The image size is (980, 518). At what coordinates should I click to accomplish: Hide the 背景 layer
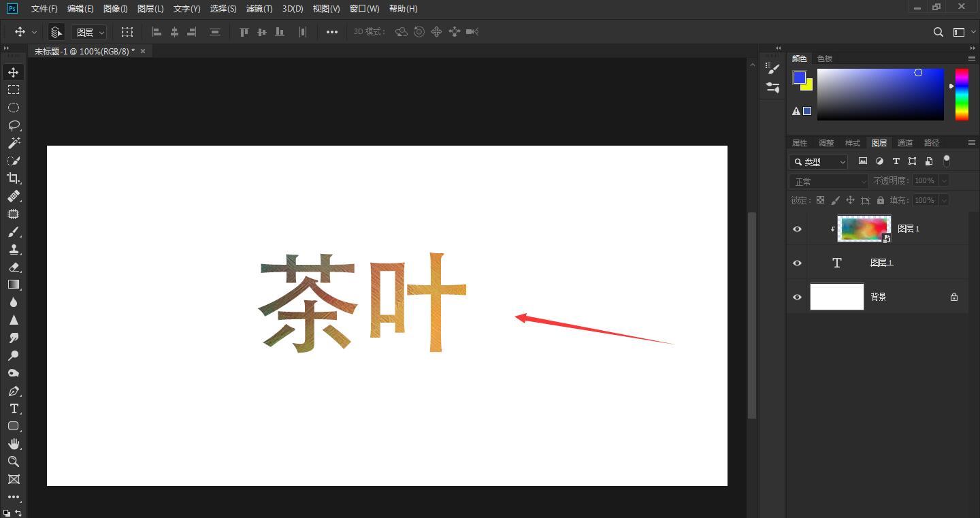[796, 296]
